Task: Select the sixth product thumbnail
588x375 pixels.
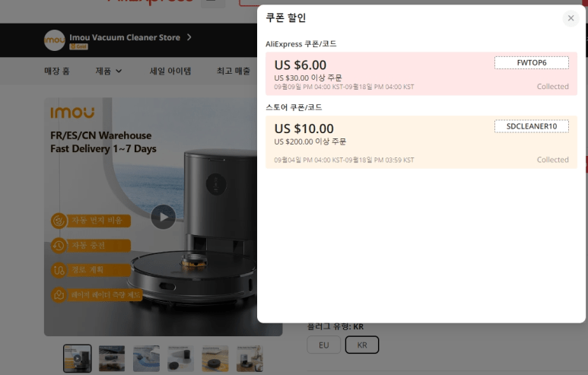Action: pos(250,358)
